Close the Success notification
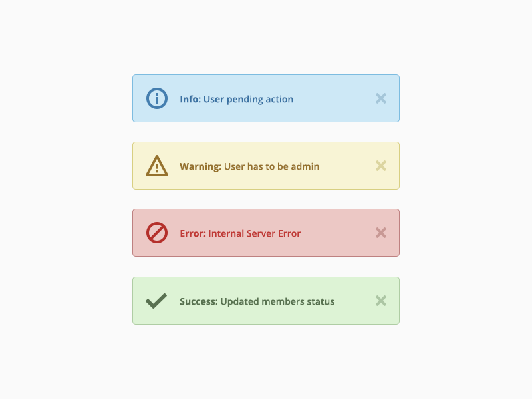The width and height of the screenshot is (532, 399). click(380, 301)
